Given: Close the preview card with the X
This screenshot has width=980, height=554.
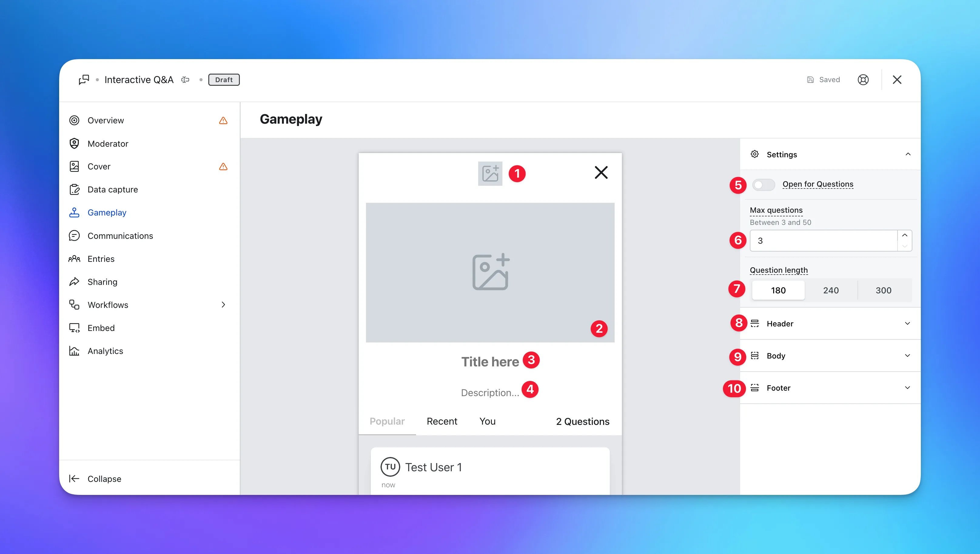Looking at the screenshot, I should click(601, 172).
